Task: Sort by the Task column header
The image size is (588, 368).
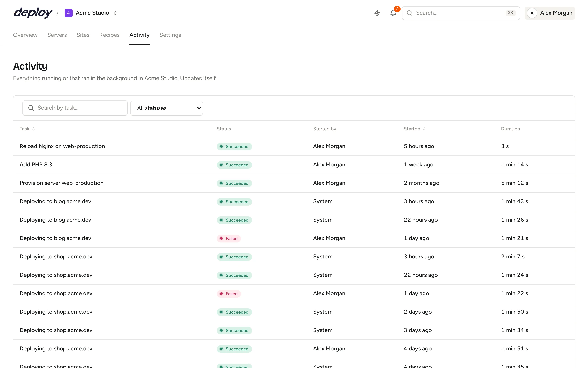Action: point(27,129)
